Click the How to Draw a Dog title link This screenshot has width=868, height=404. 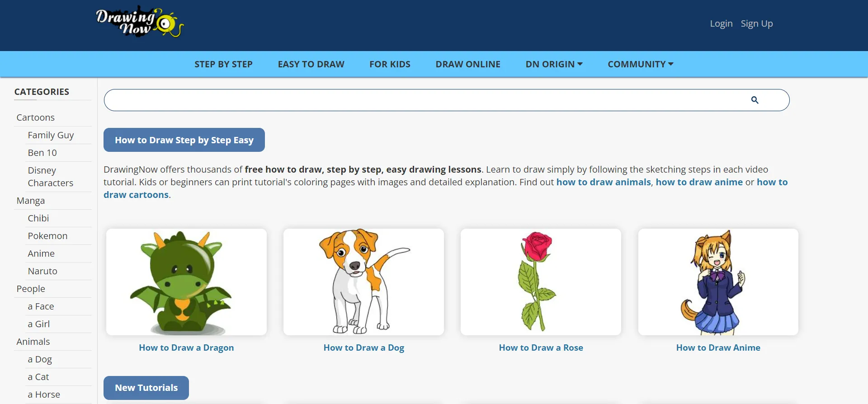click(x=364, y=348)
